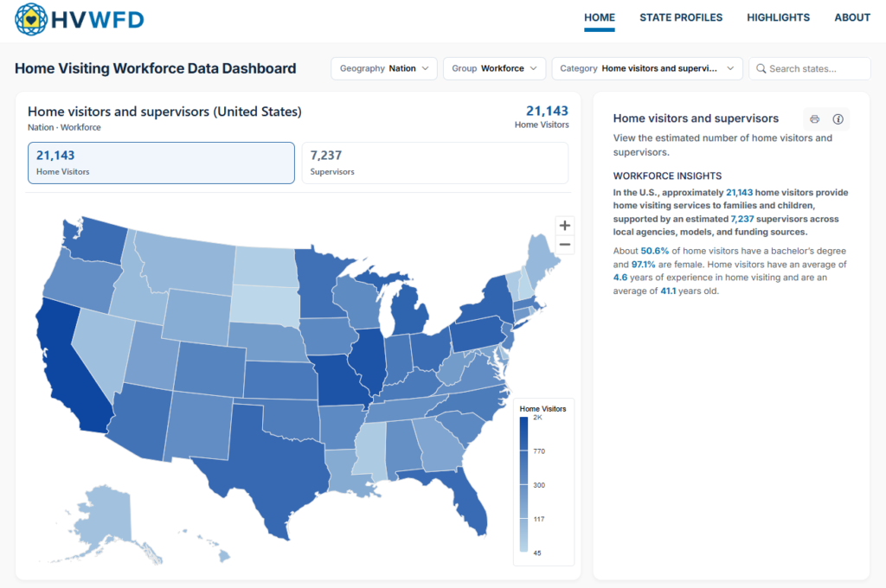This screenshot has height=588, width=886.
Task: Zoom out the map with minus button
Action: point(564,245)
